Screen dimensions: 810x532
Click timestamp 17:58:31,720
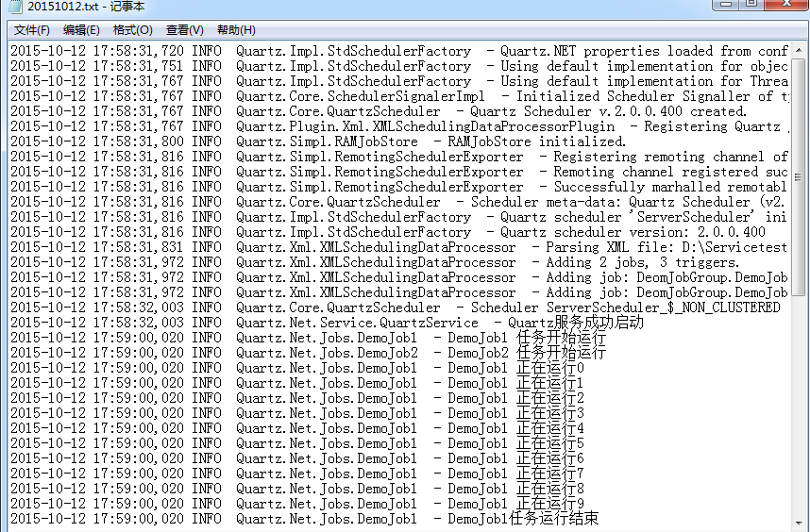[x=139, y=51]
